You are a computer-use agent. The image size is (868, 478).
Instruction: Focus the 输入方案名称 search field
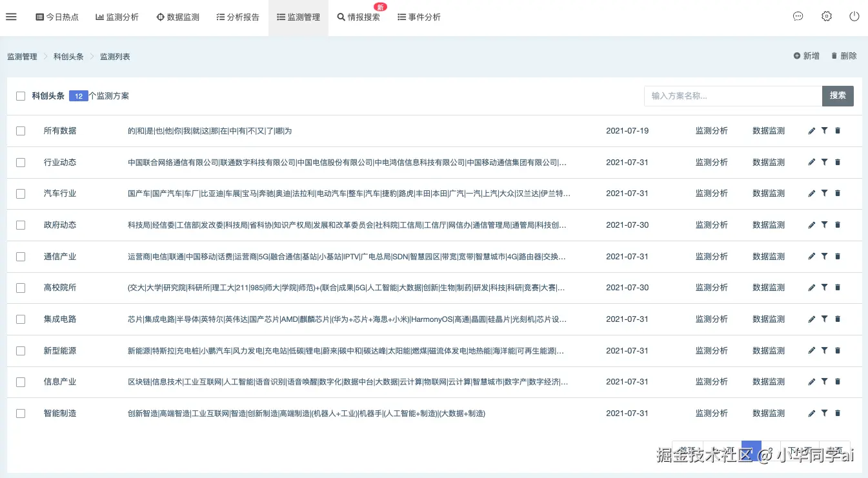[733, 96]
